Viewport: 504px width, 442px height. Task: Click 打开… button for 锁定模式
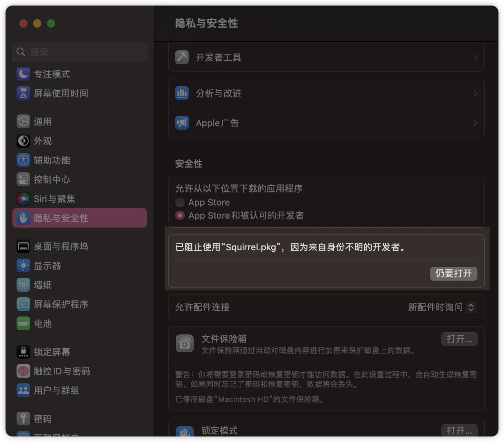[460, 430]
